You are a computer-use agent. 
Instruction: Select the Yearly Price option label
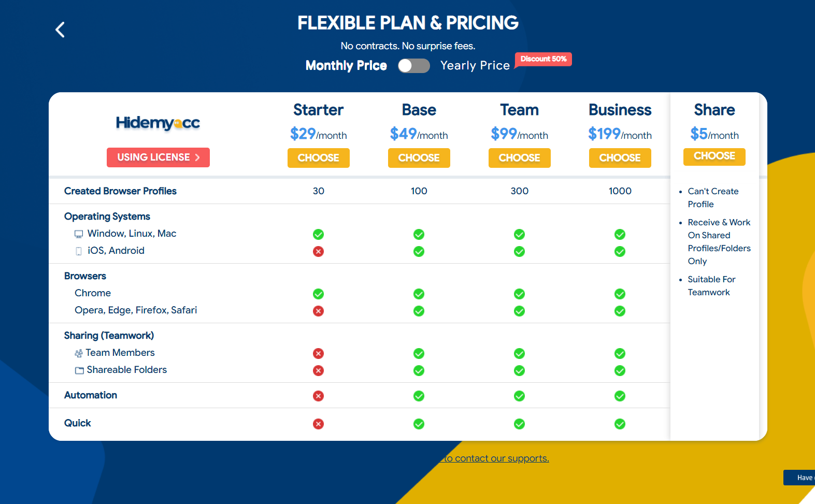475,66
